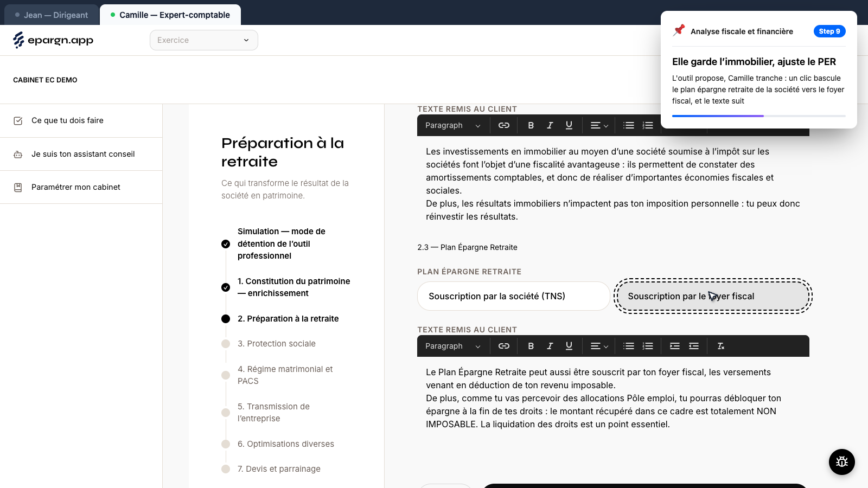This screenshot has width=868, height=488.
Task: Open text alignment dropdown in the immobilier toolbar
Action: (x=599, y=125)
